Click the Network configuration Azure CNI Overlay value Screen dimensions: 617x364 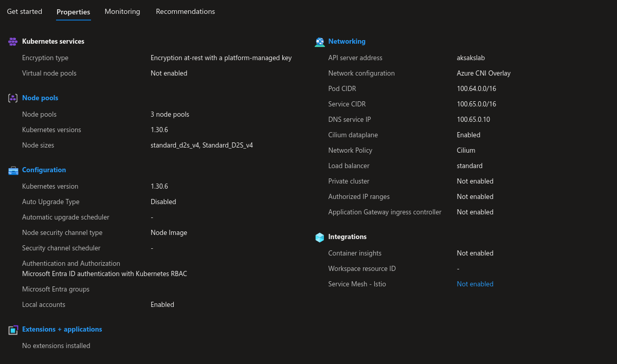(484, 73)
